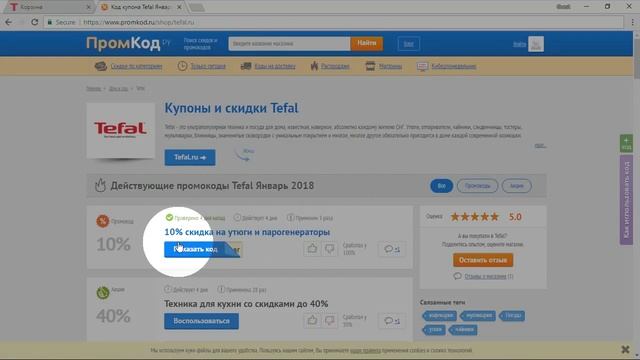
Task: Open comments on the 10% irons coupon
Action: point(392,249)
